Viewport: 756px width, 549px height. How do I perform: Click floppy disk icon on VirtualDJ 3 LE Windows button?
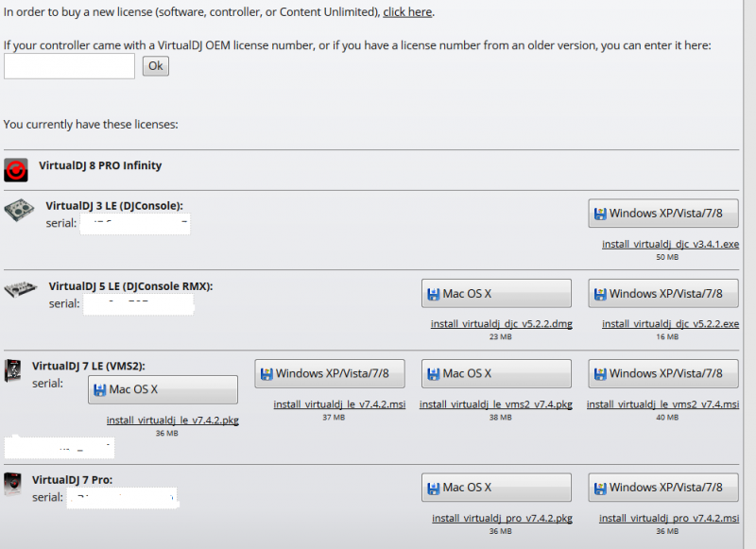coord(600,214)
